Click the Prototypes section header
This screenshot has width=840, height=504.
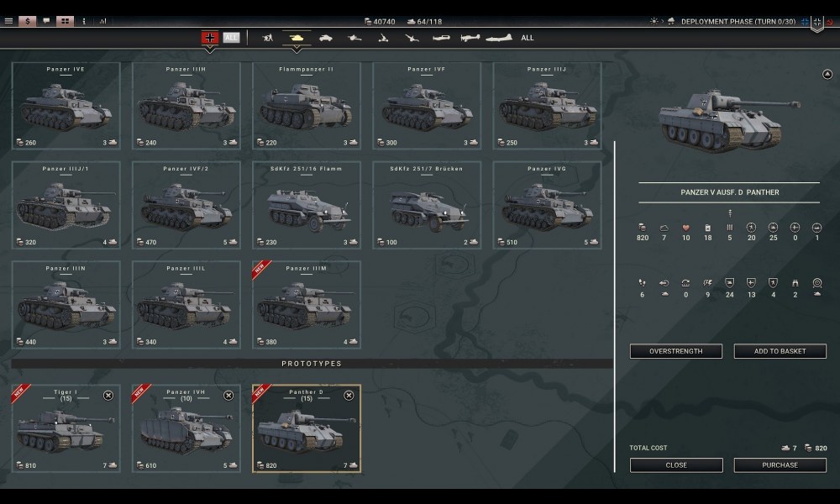(x=312, y=364)
